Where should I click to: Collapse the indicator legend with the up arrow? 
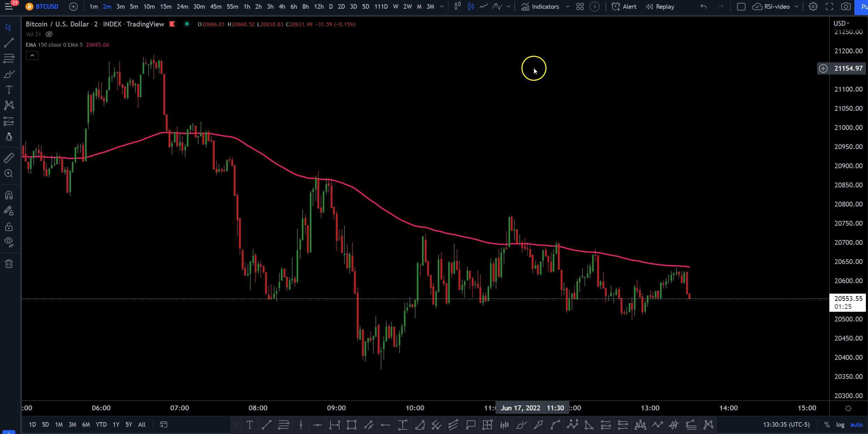click(32, 55)
